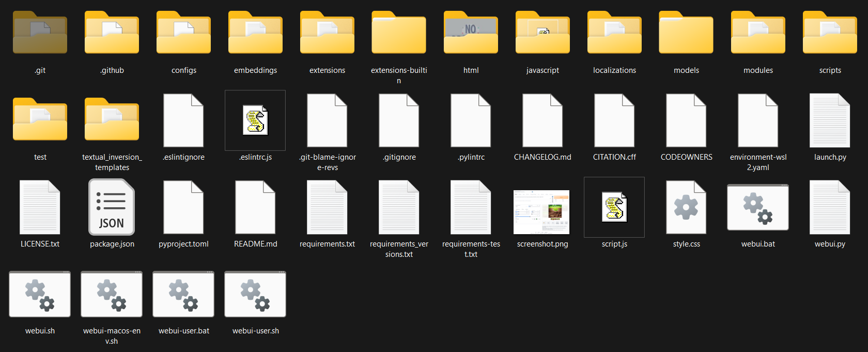Click the environment-wsl2.yaml file

pyautogui.click(x=758, y=120)
